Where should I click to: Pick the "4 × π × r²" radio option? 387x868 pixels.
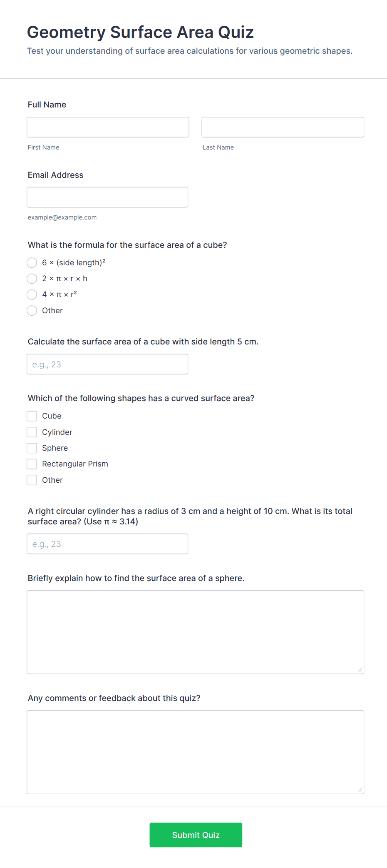point(32,294)
